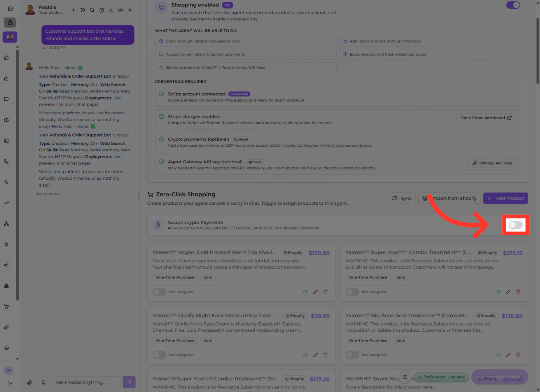Activate the microphone voice input

click(x=43, y=382)
